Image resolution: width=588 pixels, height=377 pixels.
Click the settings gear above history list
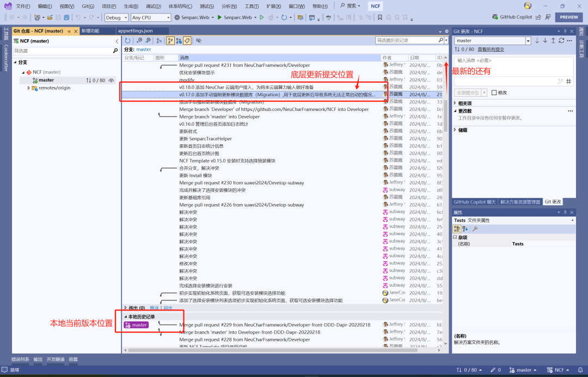446,31
